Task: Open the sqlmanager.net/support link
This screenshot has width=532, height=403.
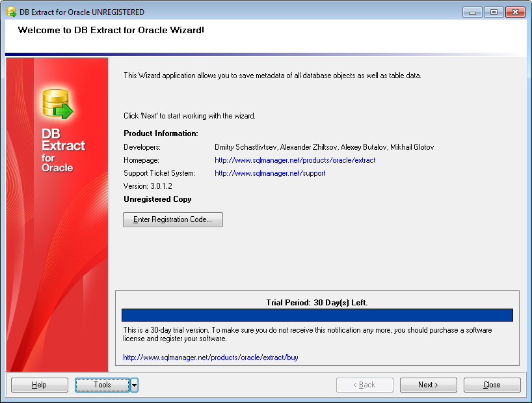Action: coord(270,173)
